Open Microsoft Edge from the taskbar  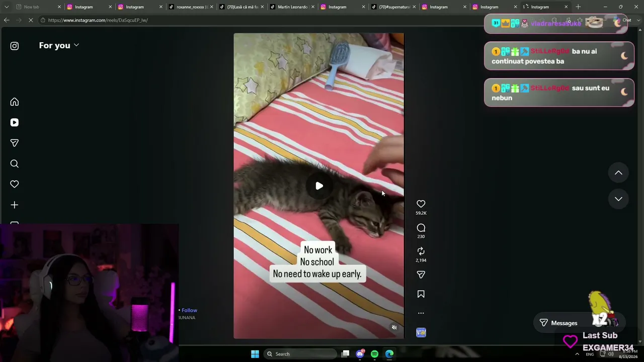coord(389,354)
